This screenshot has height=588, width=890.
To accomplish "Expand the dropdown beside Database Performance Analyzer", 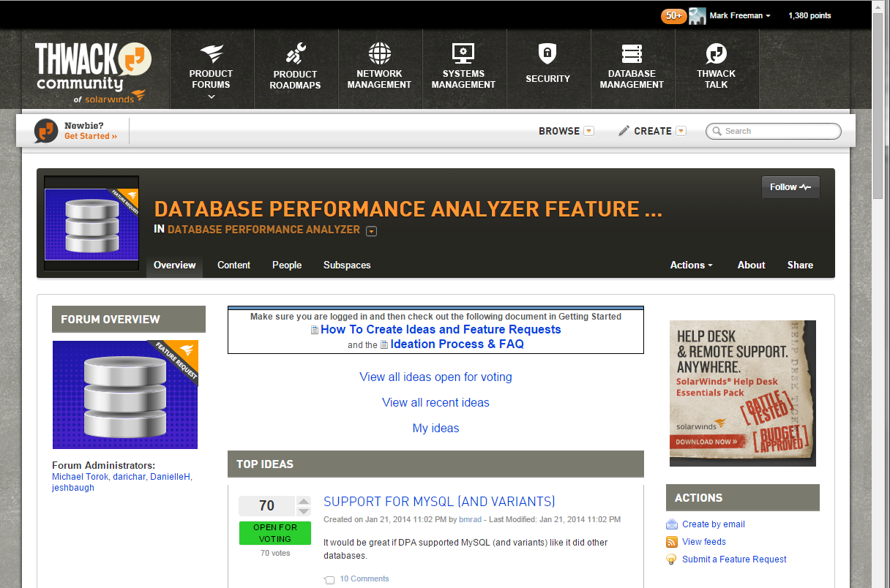I will (371, 231).
